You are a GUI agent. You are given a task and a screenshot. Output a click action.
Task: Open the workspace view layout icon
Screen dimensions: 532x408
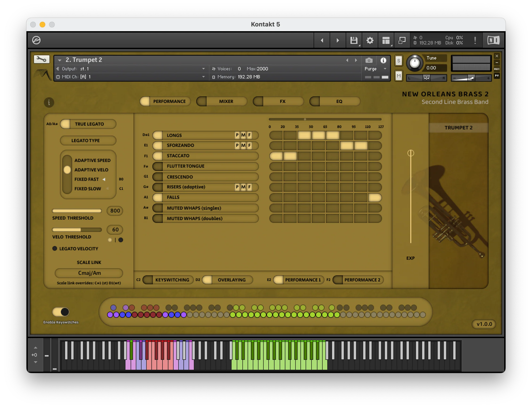point(386,40)
